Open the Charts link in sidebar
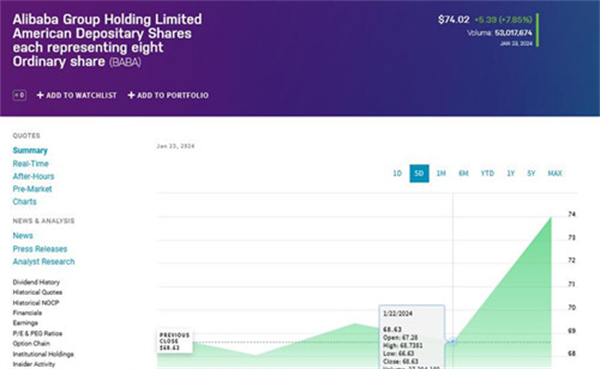The height and width of the screenshot is (369, 600). [24, 202]
